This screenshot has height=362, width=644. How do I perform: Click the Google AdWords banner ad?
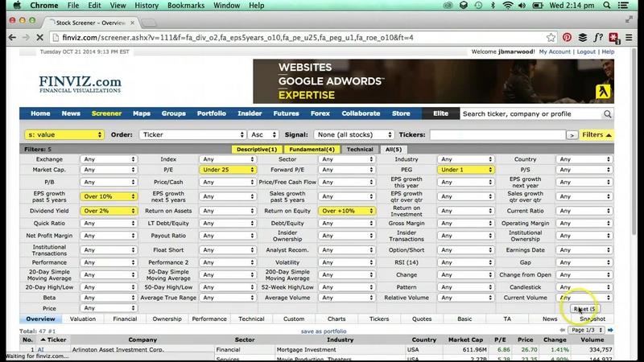point(433,81)
